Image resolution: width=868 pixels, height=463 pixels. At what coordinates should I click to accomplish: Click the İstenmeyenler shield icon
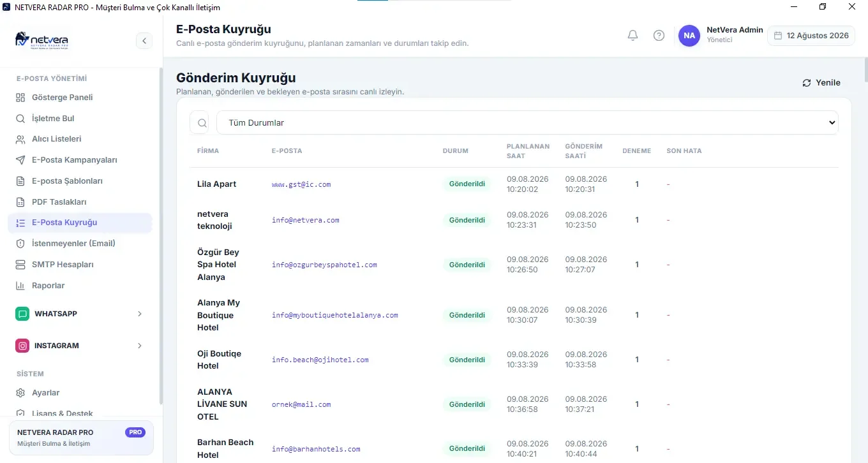point(20,244)
